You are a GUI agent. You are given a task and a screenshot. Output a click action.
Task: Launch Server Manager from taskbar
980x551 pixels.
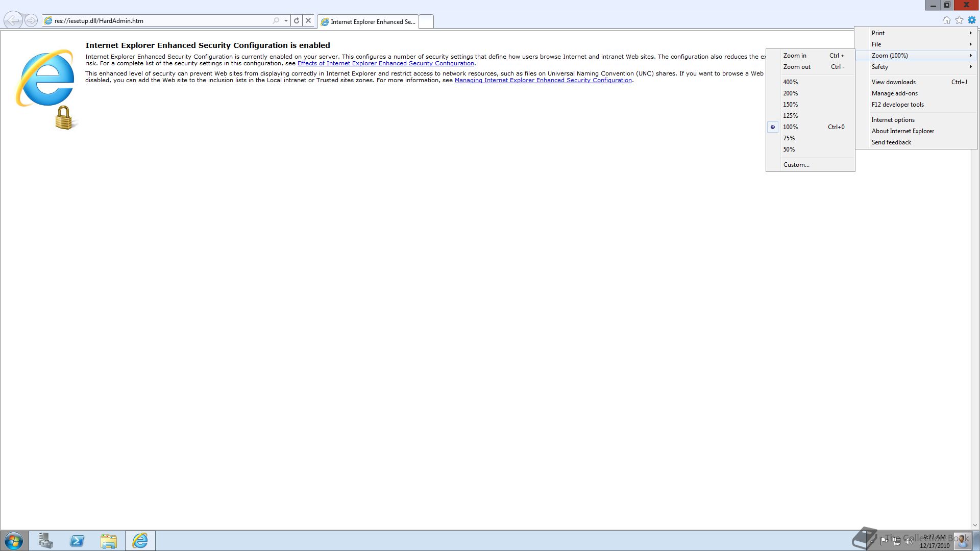[x=46, y=541]
